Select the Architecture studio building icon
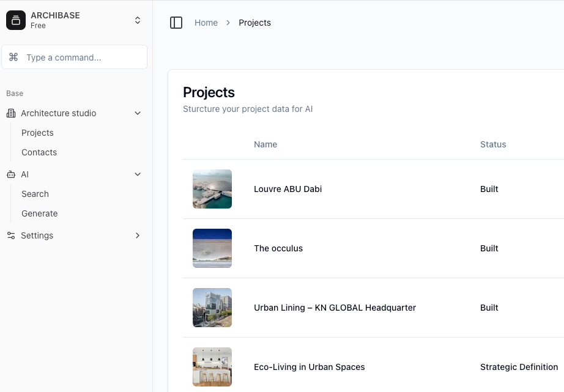Screen dimensions: 564x392 point(10,113)
